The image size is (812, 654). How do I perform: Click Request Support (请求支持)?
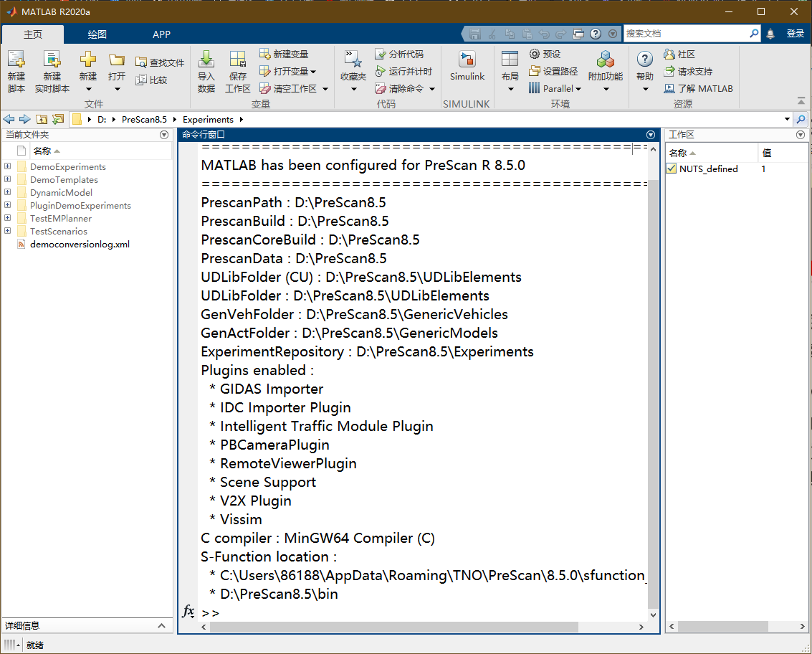coord(688,71)
